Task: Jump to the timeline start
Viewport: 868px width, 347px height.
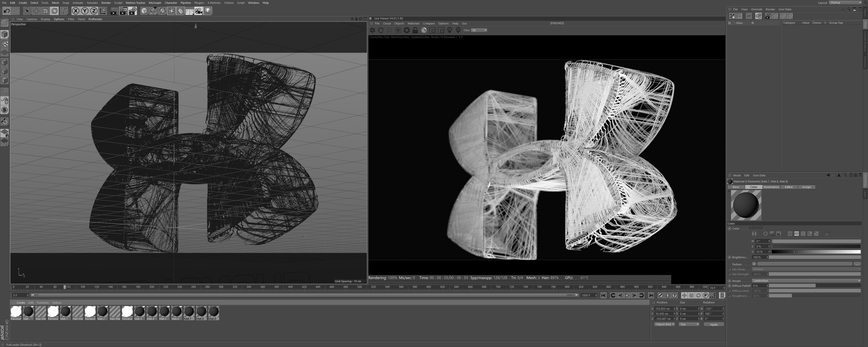Action: [x=604, y=296]
